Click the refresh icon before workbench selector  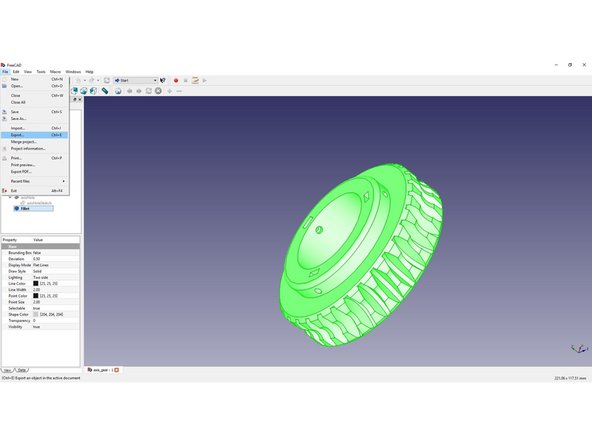coord(107,80)
